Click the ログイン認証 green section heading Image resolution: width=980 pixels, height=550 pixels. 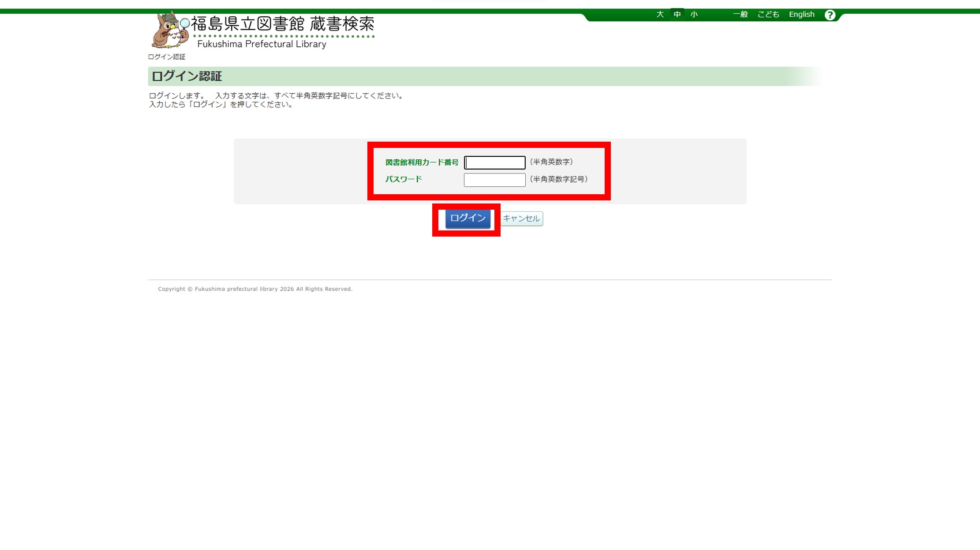(x=186, y=76)
